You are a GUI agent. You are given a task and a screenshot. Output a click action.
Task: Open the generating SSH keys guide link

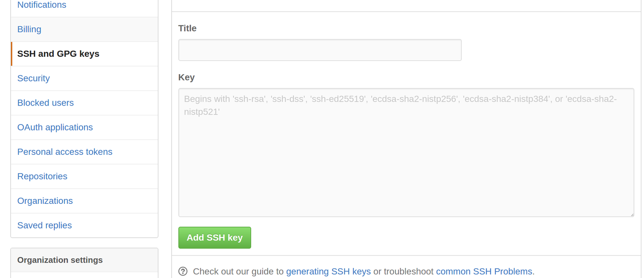328,272
